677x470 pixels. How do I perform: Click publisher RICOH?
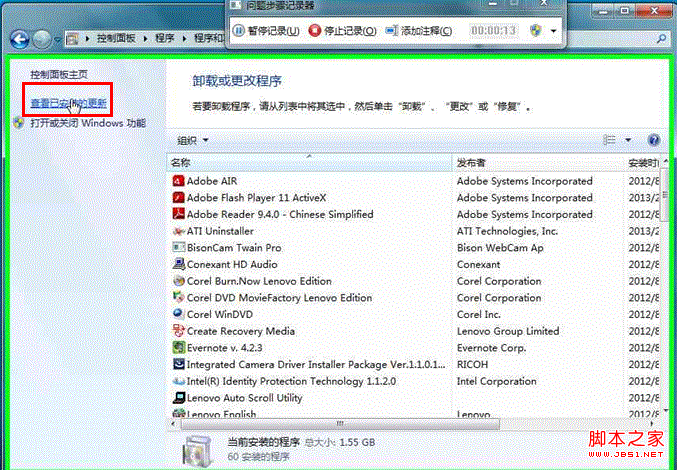click(472, 365)
